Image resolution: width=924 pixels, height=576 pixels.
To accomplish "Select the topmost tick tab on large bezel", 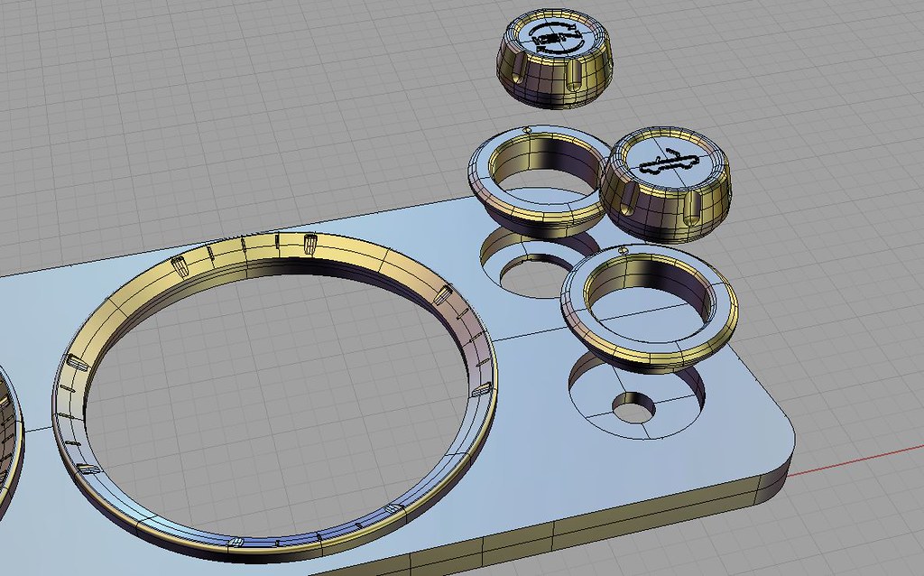I will [x=310, y=241].
